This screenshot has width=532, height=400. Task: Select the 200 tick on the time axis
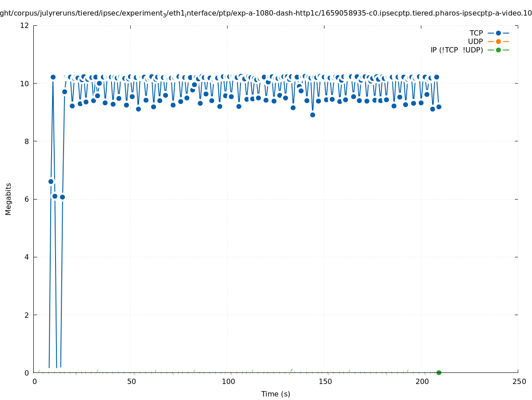click(x=422, y=381)
